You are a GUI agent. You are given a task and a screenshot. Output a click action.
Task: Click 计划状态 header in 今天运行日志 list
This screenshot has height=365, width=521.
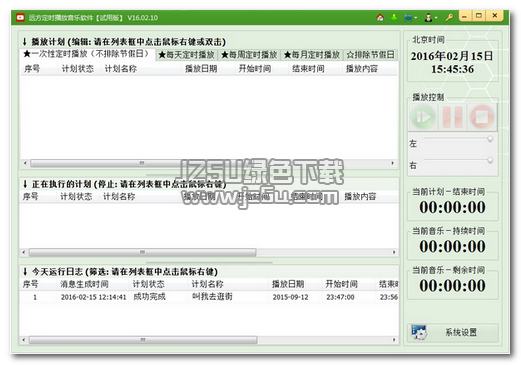click(x=149, y=284)
